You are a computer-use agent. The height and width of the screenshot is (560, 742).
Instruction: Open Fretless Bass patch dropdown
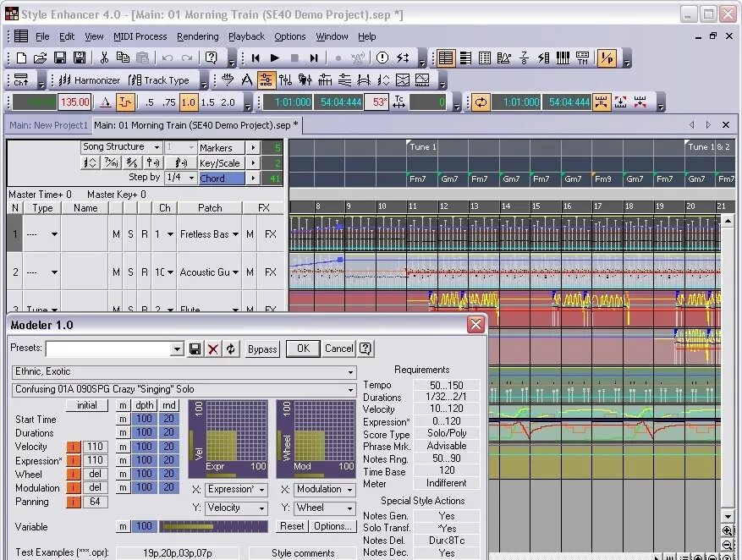pyautogui.click(x=236, y=234)
